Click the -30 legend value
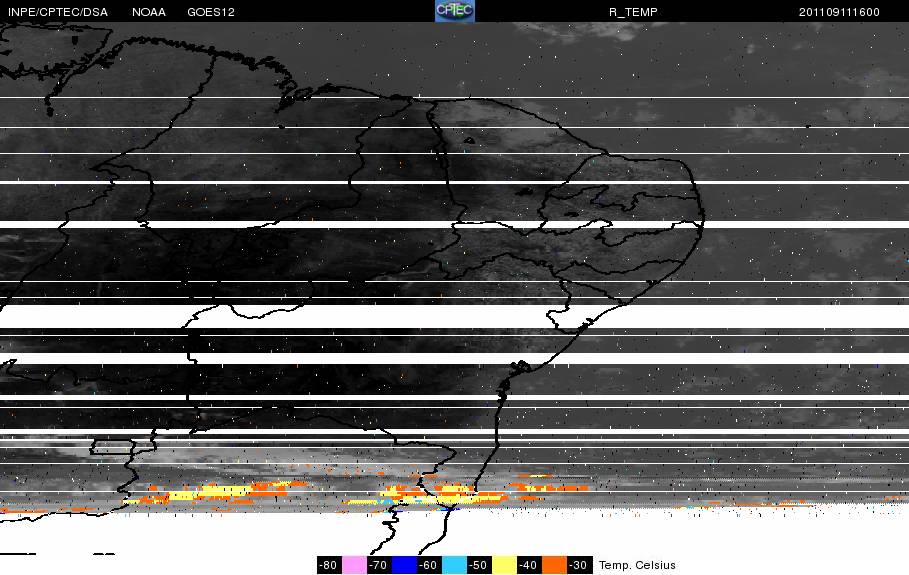 [x=579, y=565]
